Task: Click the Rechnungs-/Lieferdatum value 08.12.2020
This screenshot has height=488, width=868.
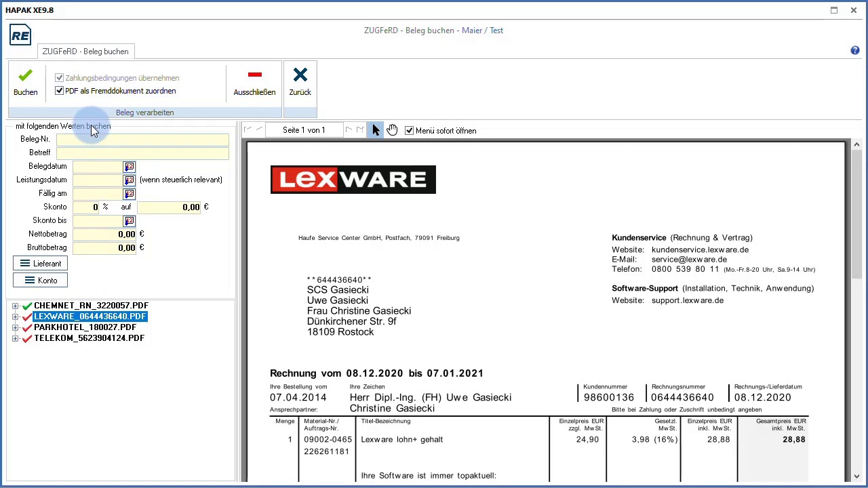Action: [763, 398]
